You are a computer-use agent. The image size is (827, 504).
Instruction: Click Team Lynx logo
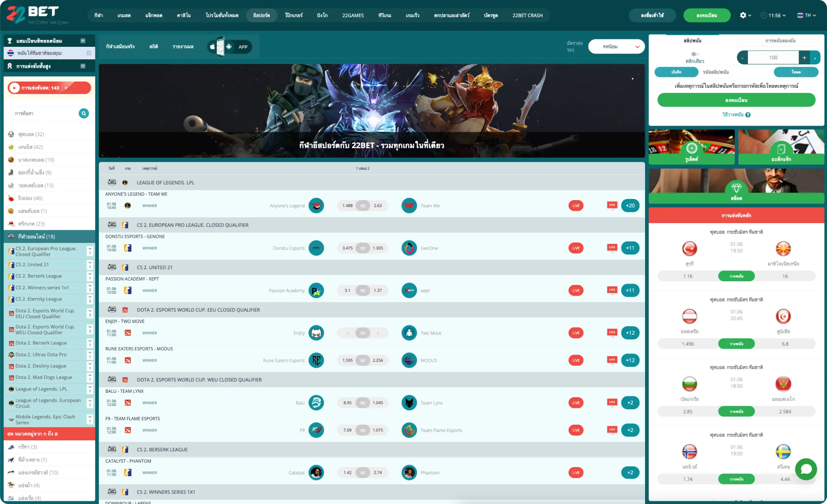point(409,402)
